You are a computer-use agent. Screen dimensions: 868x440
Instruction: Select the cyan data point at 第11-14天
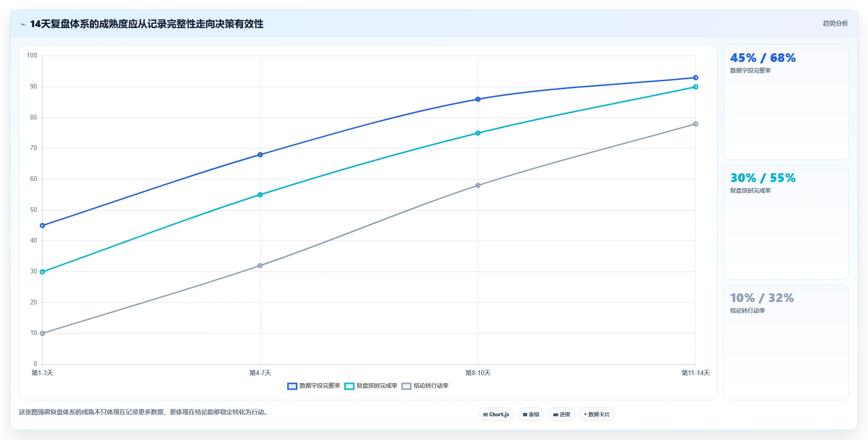695,87
